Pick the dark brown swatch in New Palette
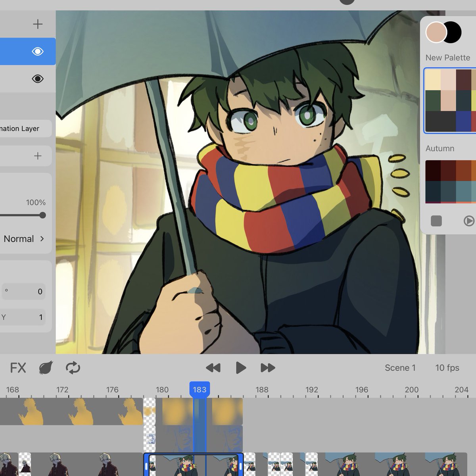The height and width of the screenshot is (476, 476). (x=463, y=80)
